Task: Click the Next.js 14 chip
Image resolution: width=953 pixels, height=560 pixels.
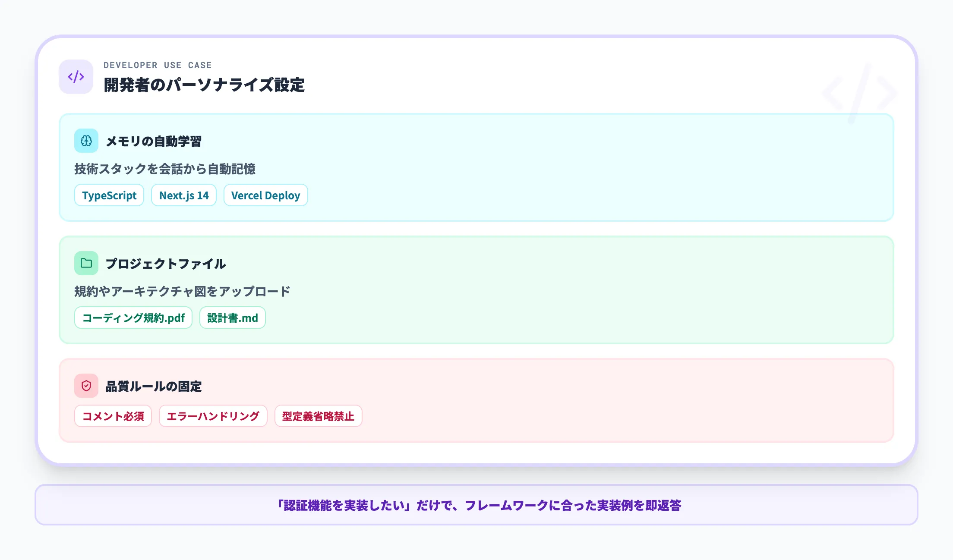Action: pyautogui.click(x=183, y=195)
